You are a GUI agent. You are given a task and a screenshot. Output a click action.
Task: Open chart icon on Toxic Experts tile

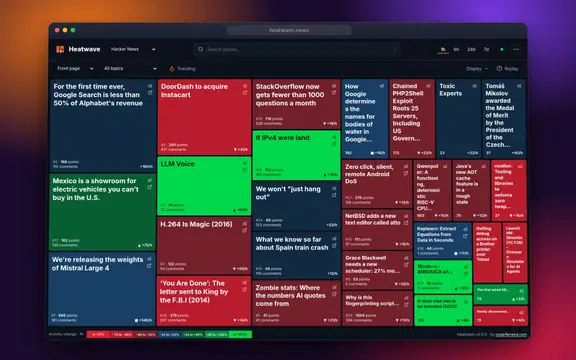tap(474, 86)
